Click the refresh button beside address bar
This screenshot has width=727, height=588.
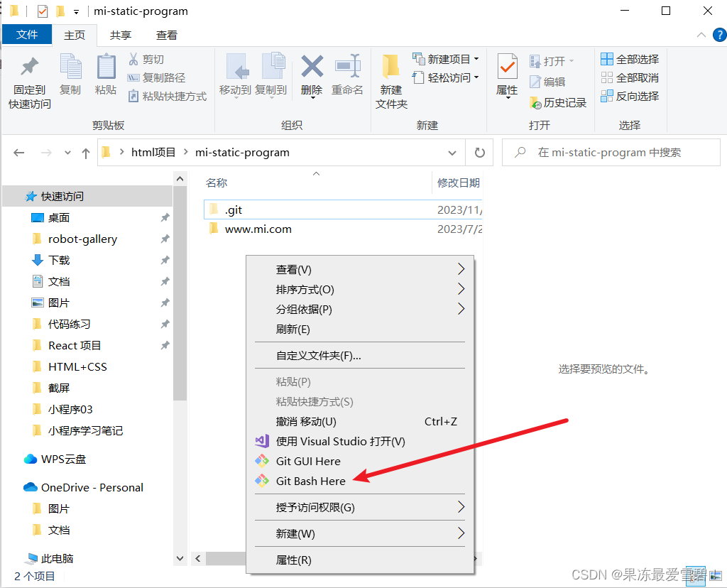pyautogui.click(x=481, y=152)
